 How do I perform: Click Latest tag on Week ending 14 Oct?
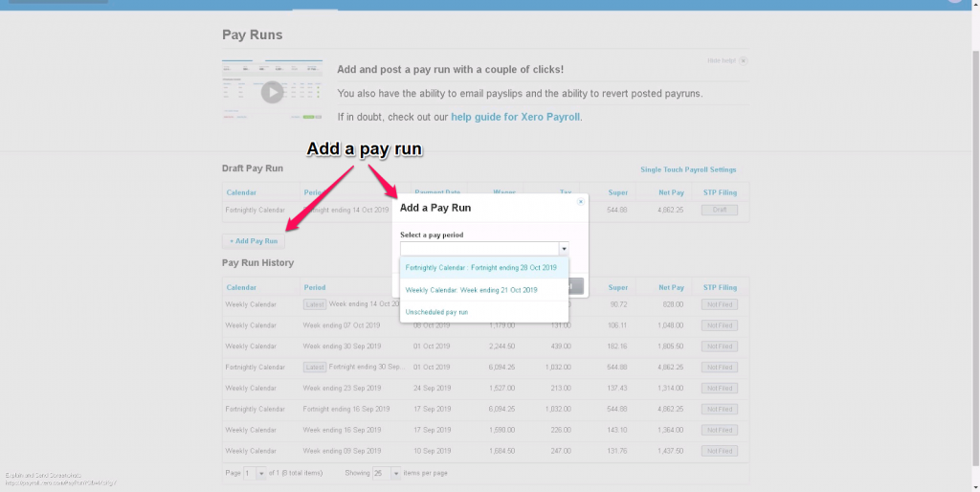click(315, 304)
